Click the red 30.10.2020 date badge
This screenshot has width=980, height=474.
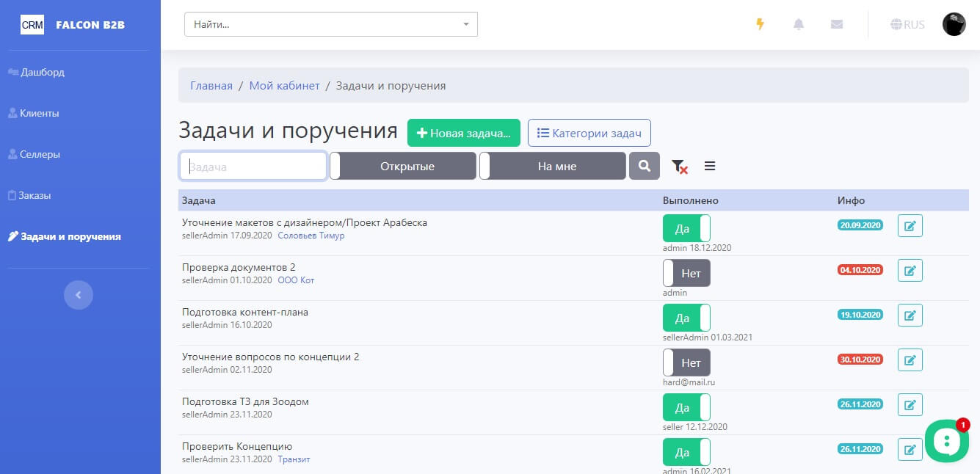tap(860, 360)
